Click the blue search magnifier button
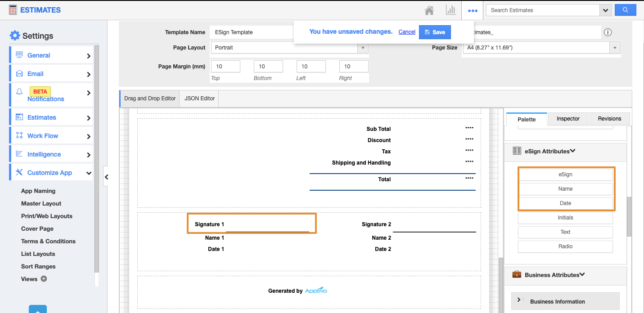 625,10
